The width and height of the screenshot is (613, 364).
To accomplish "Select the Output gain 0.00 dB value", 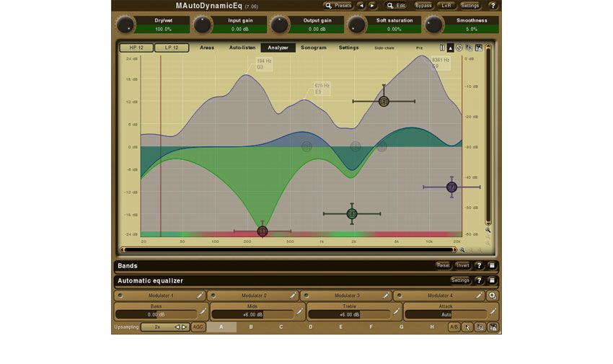I will pos(317,30).
